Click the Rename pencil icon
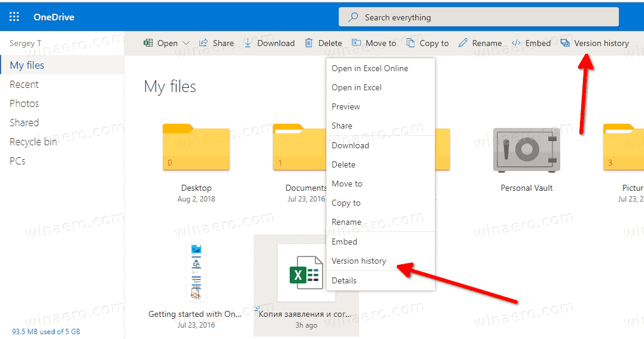Image resolution: width=644 pixels, height=339 pixels. click(x=463, y=42)
